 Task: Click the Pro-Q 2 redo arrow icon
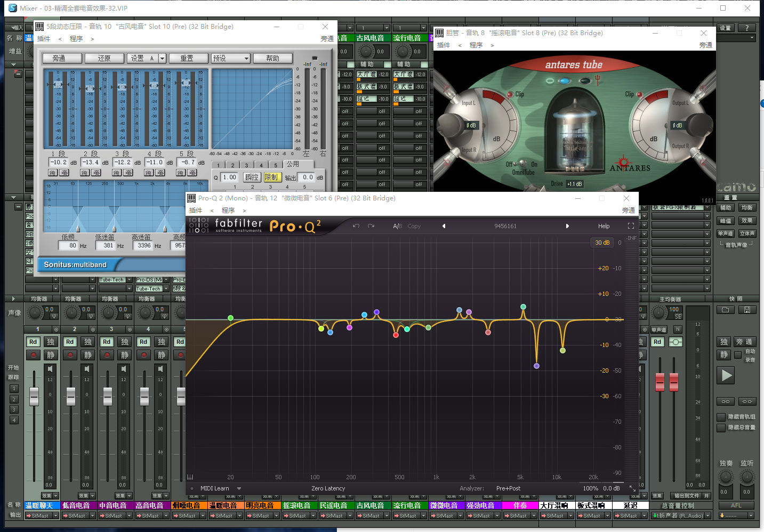click(371, 226)
